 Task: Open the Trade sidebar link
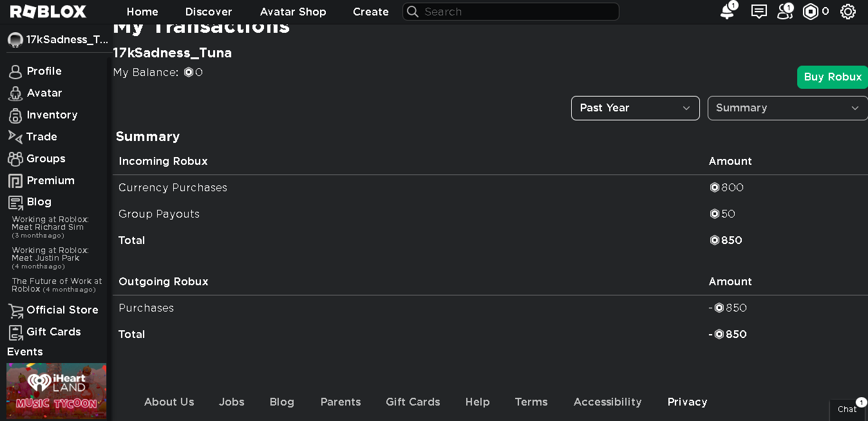42,137
